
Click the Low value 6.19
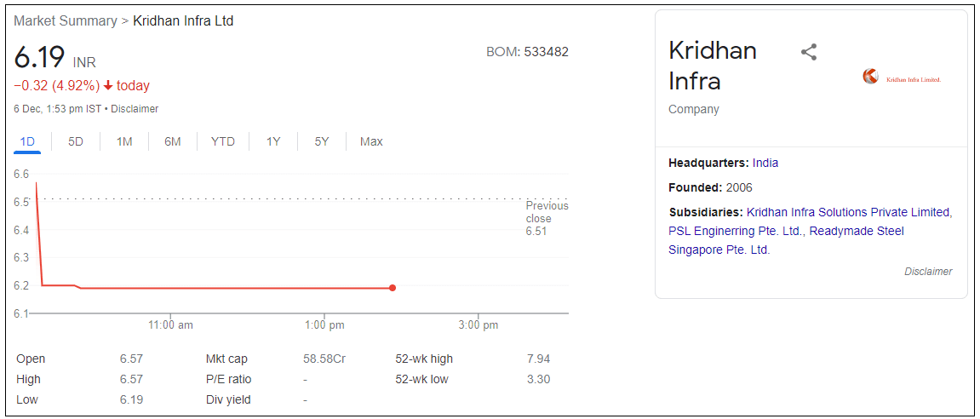coord(131,399)
